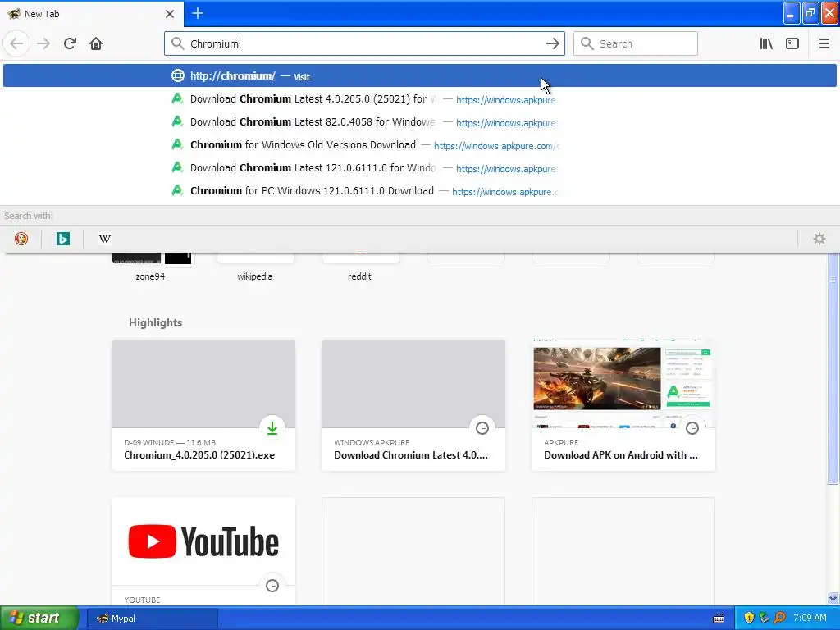Click the keyboard icon in taskbar
Image resolution: width=840 pixels, height=630 pixels.
[719, 619]
